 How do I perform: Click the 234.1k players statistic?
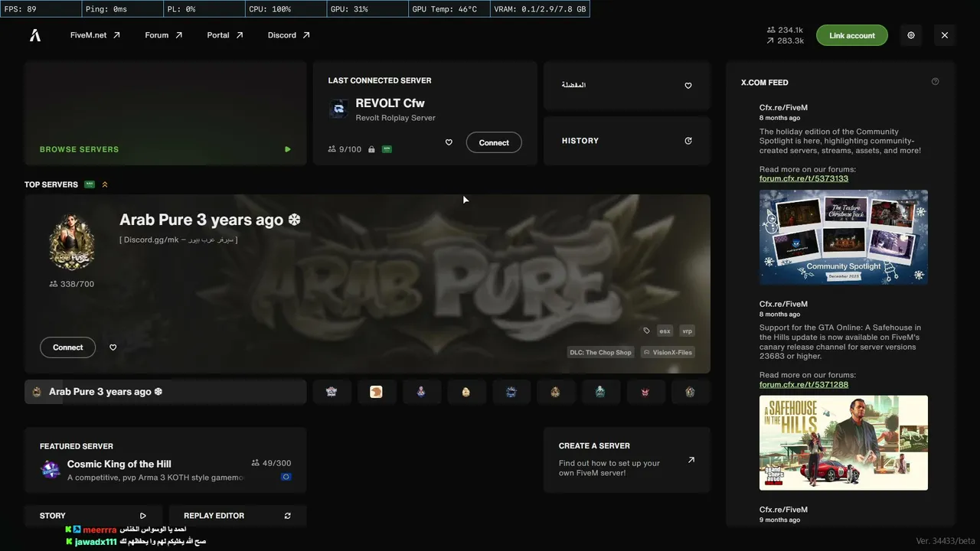click(785, 30)
